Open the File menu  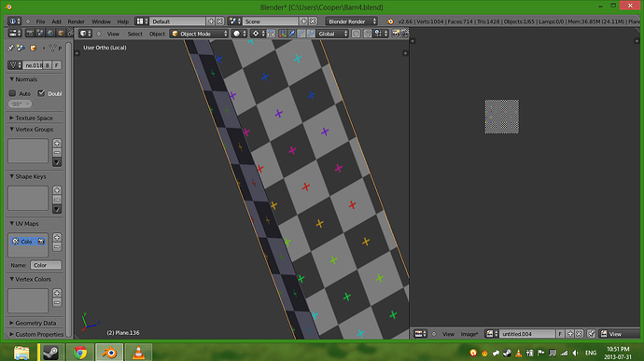40,21
